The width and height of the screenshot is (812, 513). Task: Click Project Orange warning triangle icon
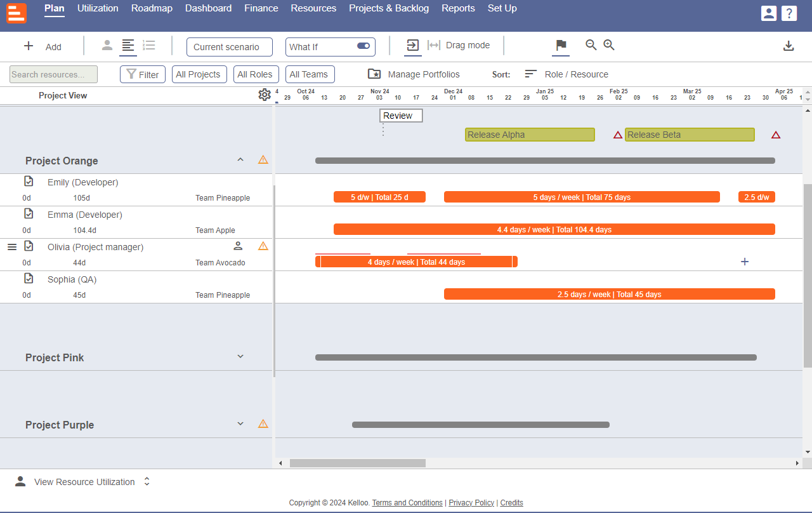[x=263, y=159]
